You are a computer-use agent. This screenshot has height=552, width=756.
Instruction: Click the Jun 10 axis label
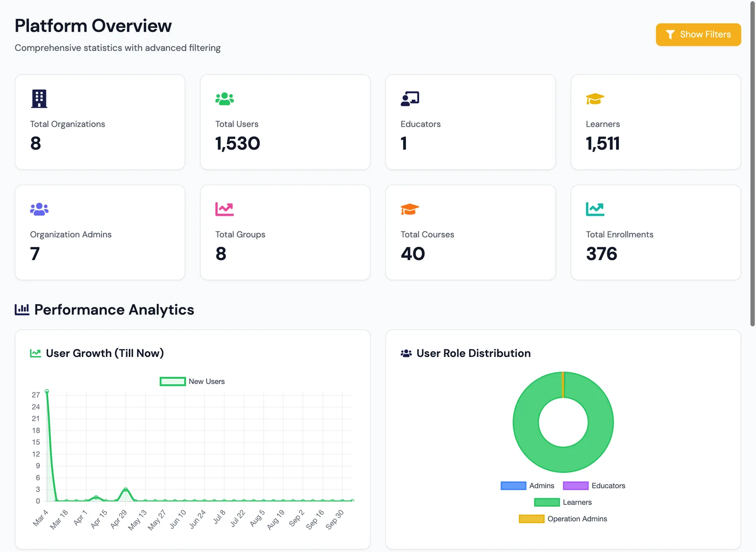click(178, 519)
